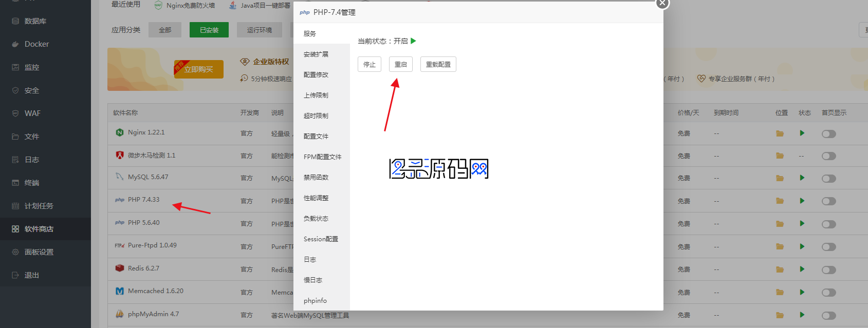This screenshot has height=328, width=868.
Task: Click the green status icon for Pure-Ftpd
Action: click(x=802, y=246)
